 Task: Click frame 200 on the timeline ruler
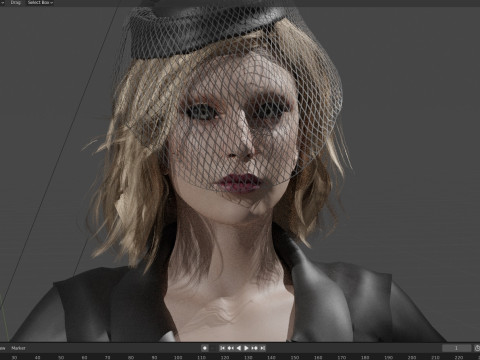(412, 357)
